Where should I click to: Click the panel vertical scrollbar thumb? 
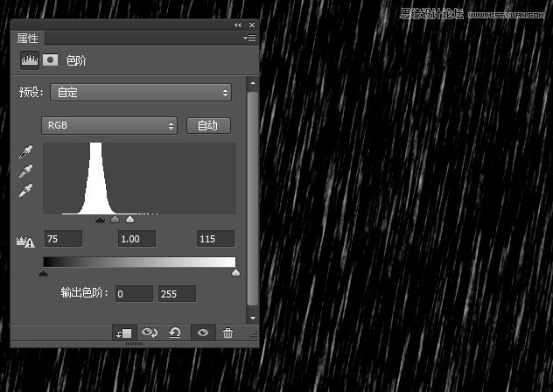(253, 199)
